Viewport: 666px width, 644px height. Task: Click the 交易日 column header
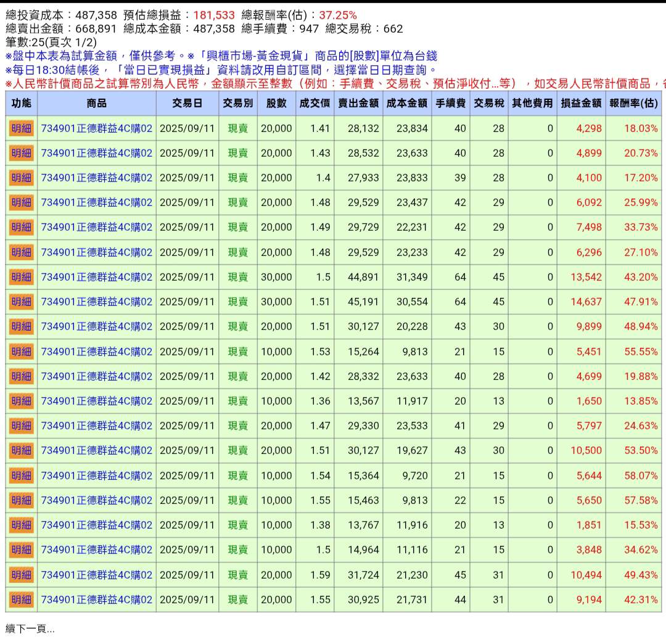pyautogui.click(x=187, y=103)
